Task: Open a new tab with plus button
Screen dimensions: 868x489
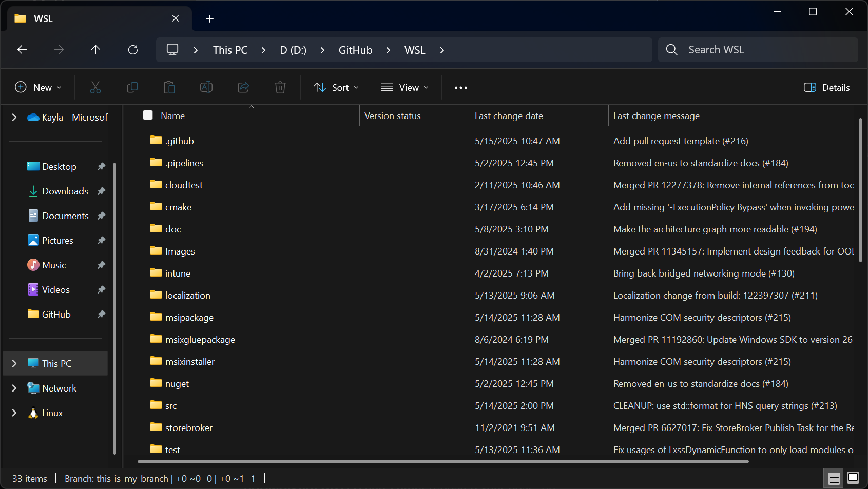Action: 209,19
